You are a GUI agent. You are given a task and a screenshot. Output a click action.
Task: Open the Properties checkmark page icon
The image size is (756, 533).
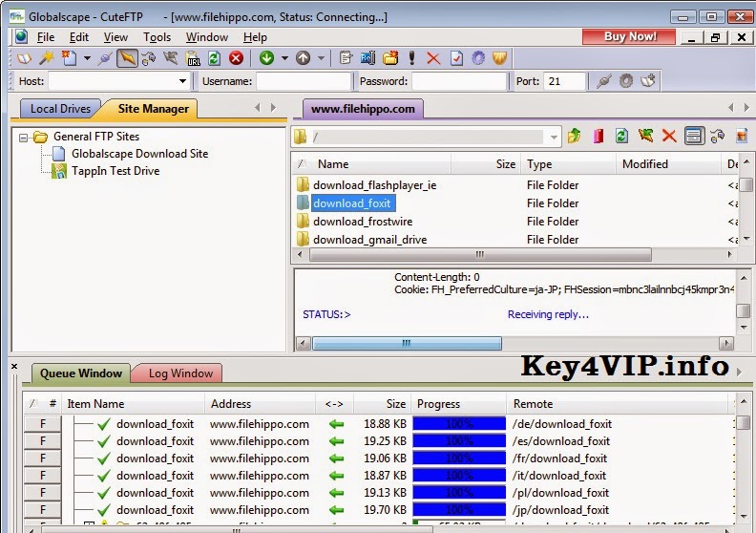[456, 58]
